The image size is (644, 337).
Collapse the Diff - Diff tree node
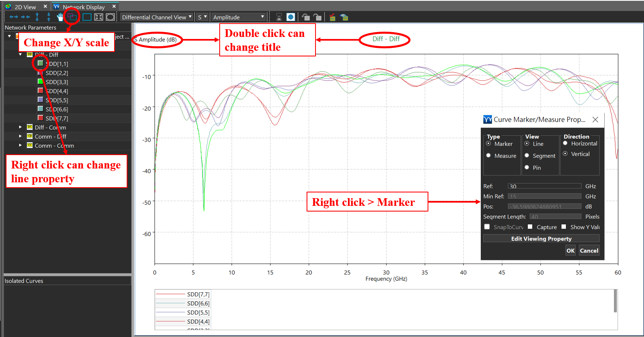click(20, 54)
